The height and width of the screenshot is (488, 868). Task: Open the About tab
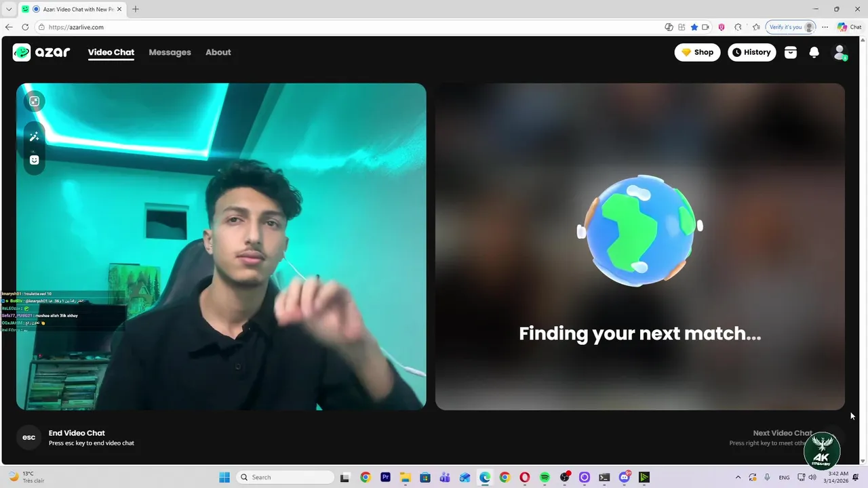(218, 52)
